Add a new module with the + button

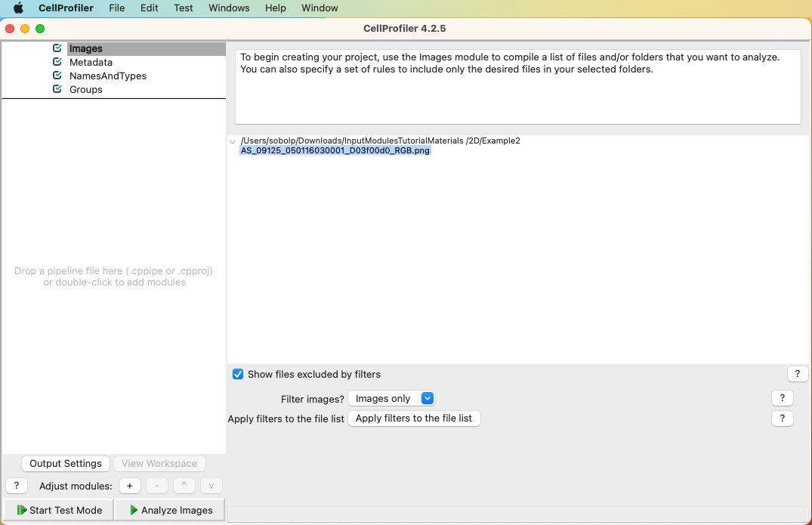(x=129, y=486)
